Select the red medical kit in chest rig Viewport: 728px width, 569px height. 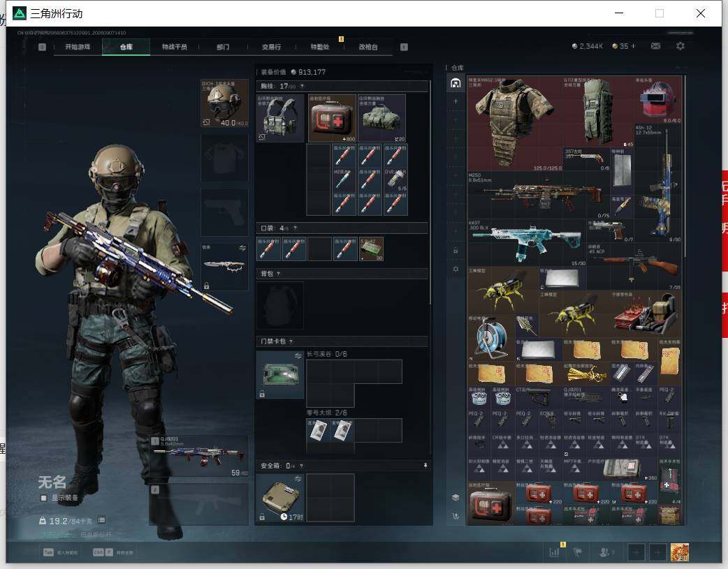(x=332, y=118)
